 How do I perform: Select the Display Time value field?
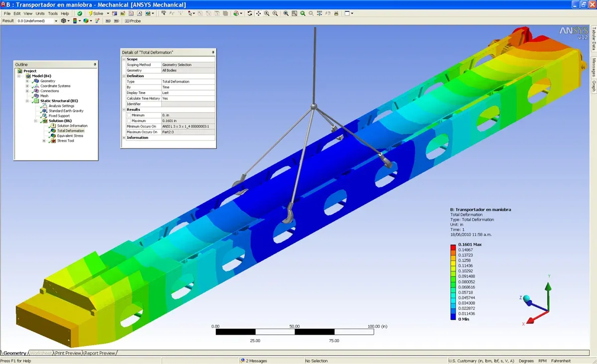point(188,93)
